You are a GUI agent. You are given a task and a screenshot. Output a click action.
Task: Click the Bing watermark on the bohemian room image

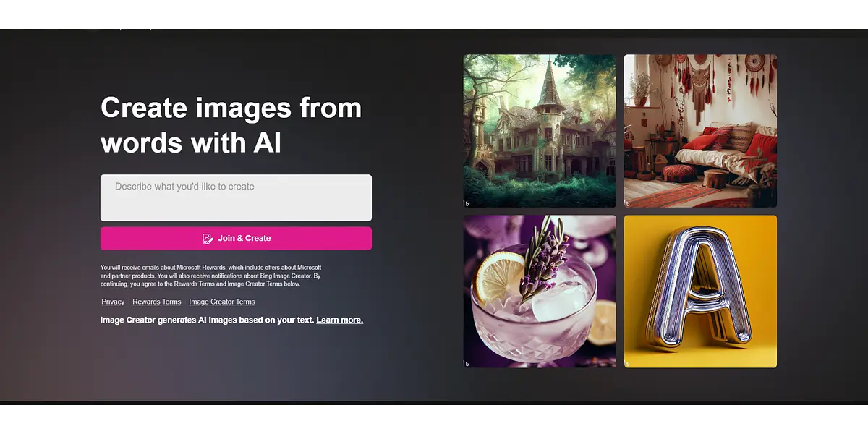click(x=628, y=203)
